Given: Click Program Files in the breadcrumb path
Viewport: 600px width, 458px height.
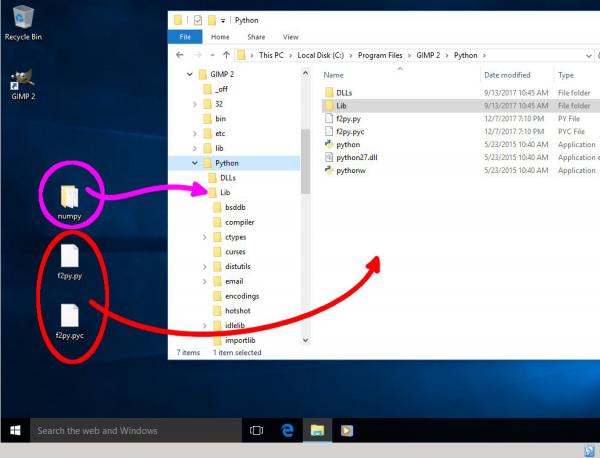Looking at the screenshot, I should tap(380, 55).
